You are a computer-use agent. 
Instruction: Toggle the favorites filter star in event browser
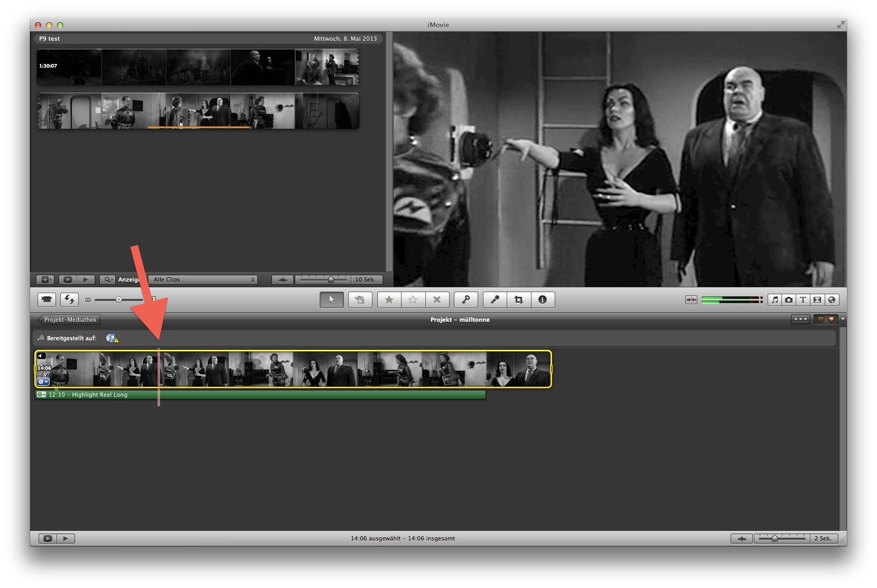coord(45,279)
